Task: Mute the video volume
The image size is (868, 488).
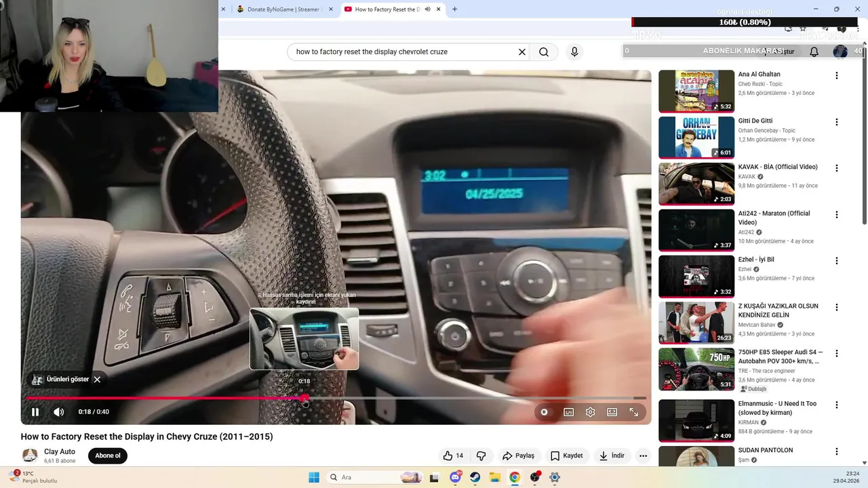Action: pyautogui.click(x=59, y=412)
